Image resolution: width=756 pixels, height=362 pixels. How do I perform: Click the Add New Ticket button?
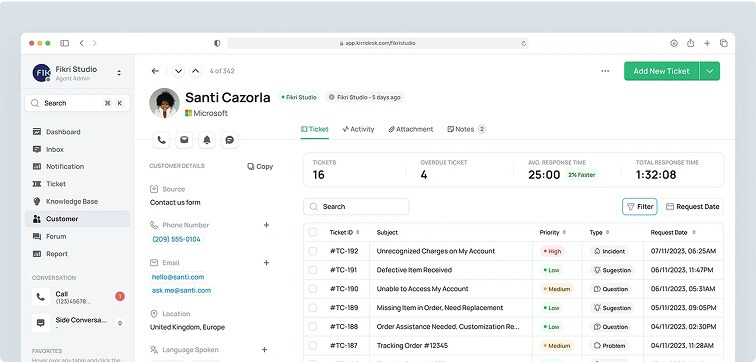[662, 71]
